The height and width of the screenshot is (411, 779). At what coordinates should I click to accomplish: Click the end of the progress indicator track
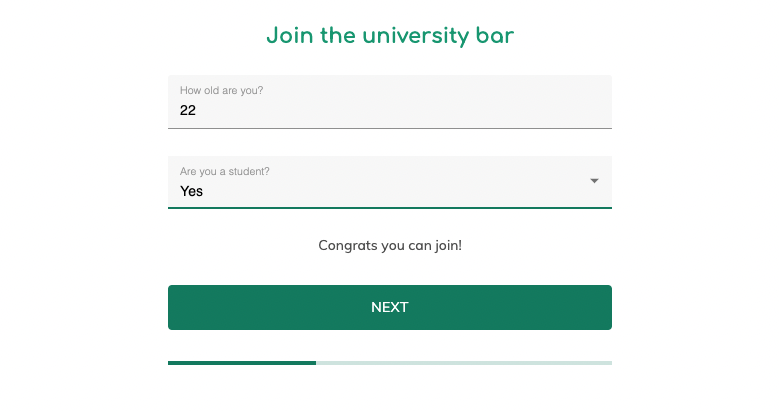[x=609, y=363]
